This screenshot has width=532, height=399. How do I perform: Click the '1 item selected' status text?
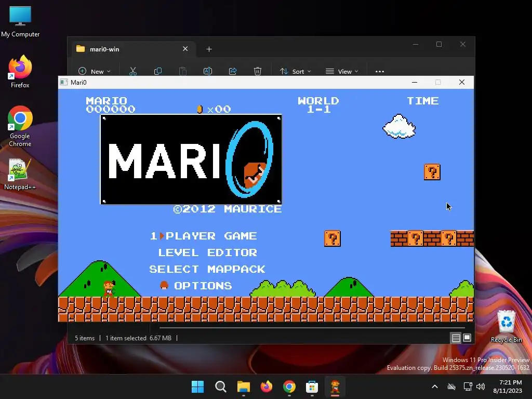(126, 338)
